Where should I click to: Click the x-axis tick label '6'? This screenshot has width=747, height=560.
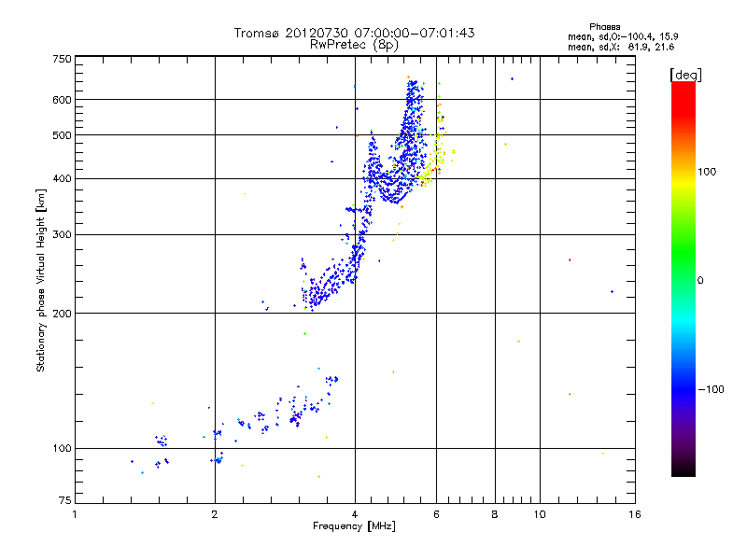click(x=436, y=514)
